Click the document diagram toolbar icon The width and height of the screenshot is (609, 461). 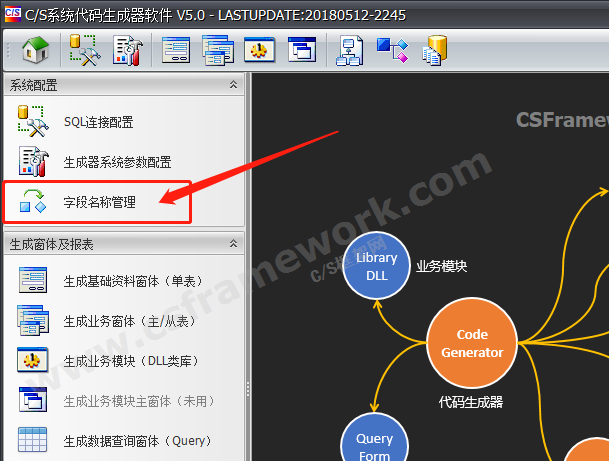coord(348,49)
